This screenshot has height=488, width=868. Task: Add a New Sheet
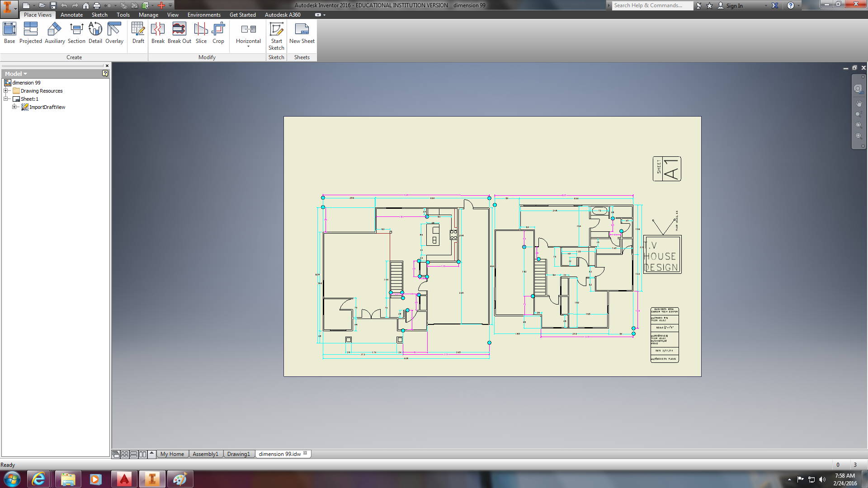coord(302,33)
